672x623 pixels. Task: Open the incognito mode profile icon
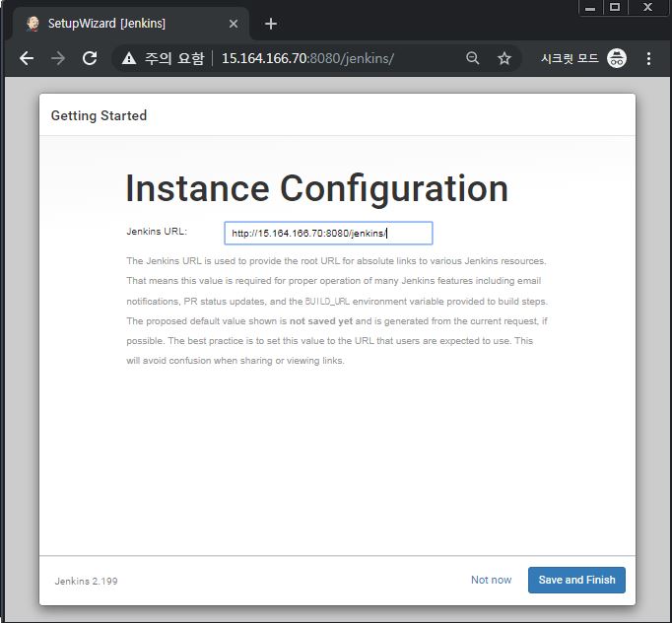(616, 58)
